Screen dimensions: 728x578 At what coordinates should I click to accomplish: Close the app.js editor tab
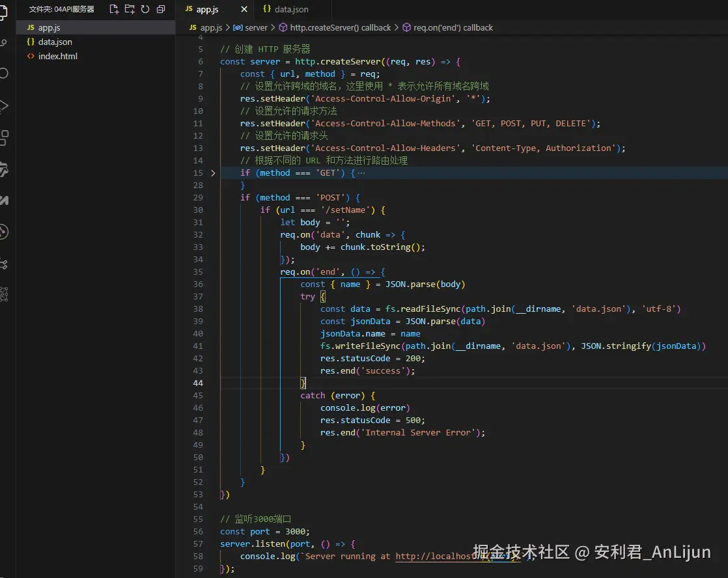(x=244, y=10)
